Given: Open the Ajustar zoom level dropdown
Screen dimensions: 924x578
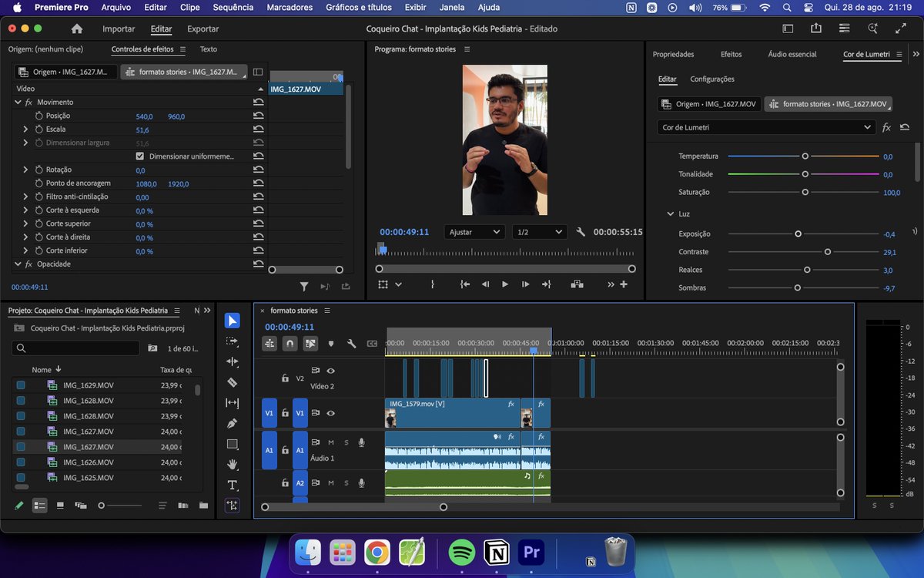Looking at the screenshot, I should pyautogui.click(x=474, y=232).
